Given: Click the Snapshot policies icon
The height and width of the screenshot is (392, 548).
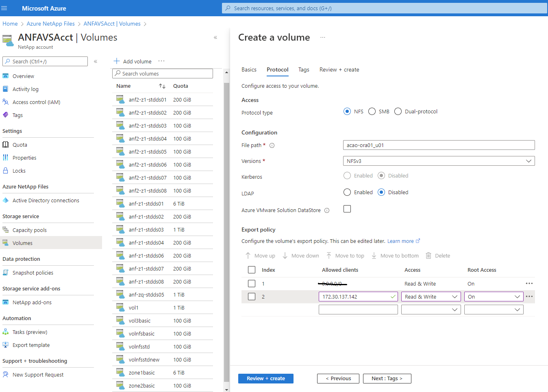Looking at the screenshot, I should [6, 273].
